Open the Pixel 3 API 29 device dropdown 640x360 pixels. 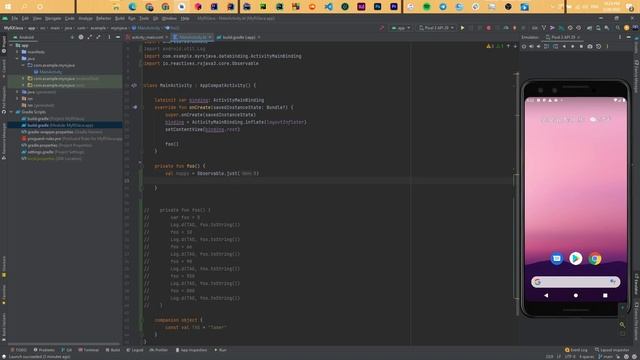pyautogui.click(x=436, y=28)
